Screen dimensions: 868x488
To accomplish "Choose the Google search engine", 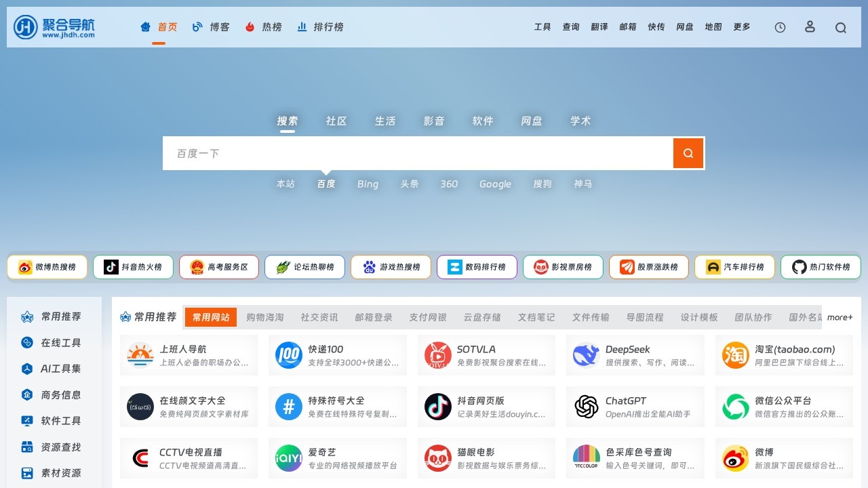I will pyautogui.click(x=495, y=184).
